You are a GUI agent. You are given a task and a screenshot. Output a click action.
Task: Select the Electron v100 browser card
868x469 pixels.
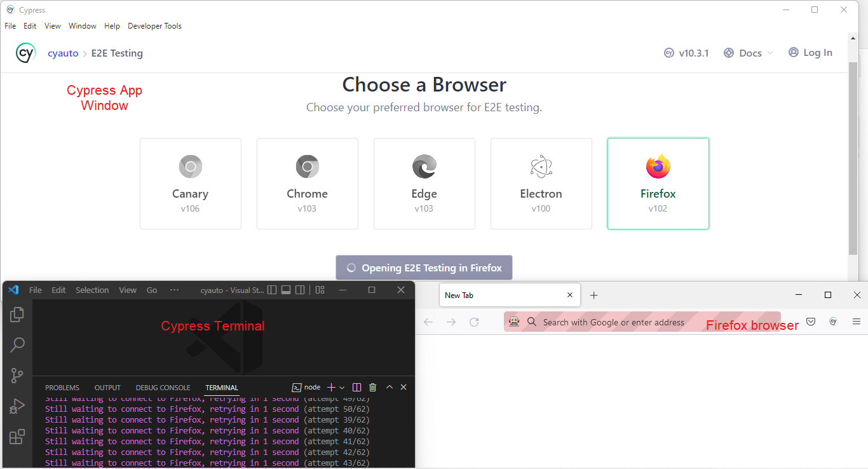541,184
